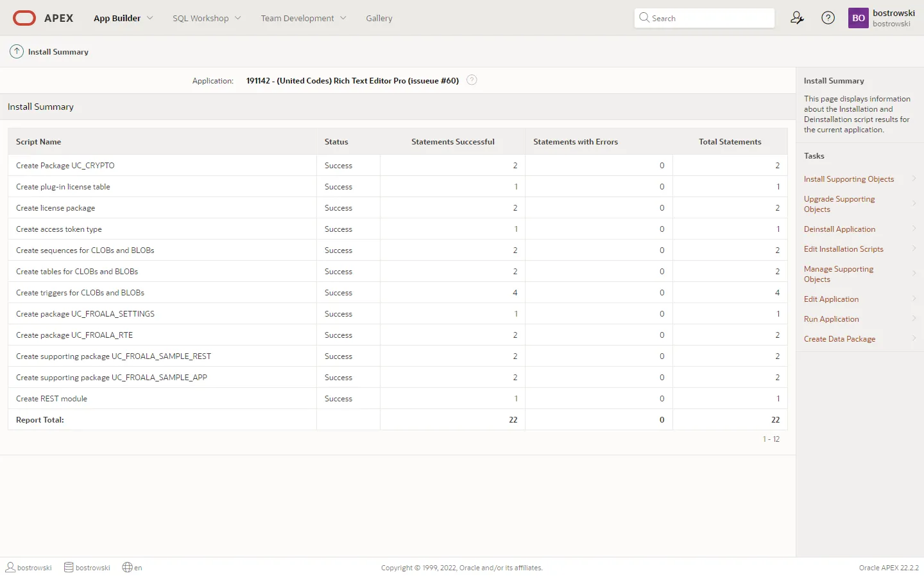The width and height of the screenshot is (924, 578).
Task: Open the Team Development menu
Action: point(297,18)
